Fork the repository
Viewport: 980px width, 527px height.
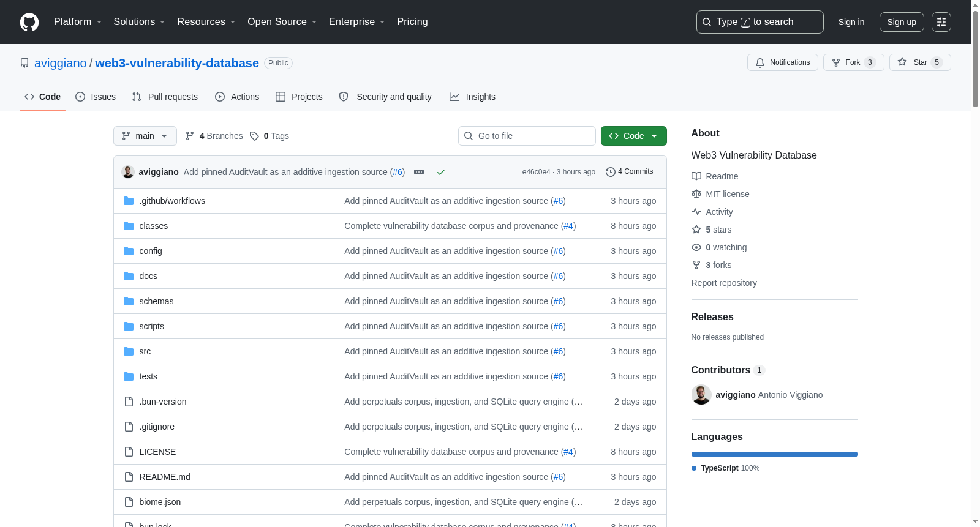[854, 62]
